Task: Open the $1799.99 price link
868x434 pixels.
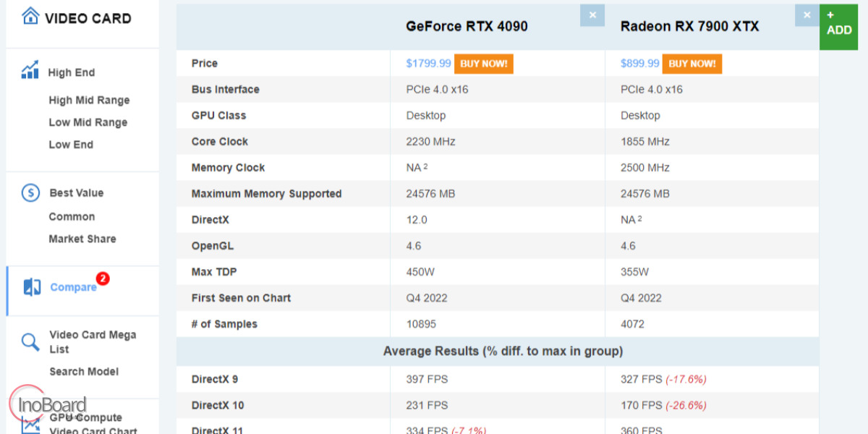Action: 428,64
